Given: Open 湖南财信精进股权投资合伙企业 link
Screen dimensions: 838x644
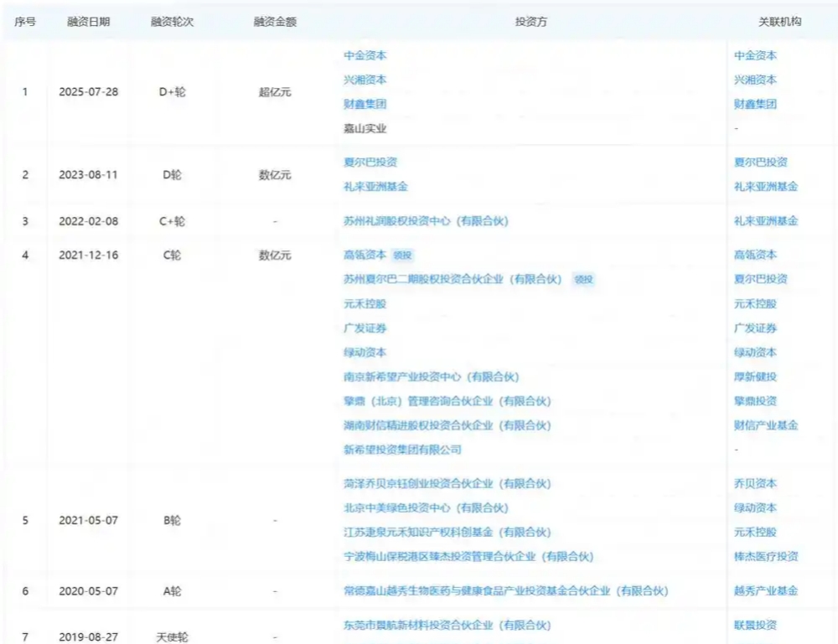Looking at the screenshot, I should 447,425.
